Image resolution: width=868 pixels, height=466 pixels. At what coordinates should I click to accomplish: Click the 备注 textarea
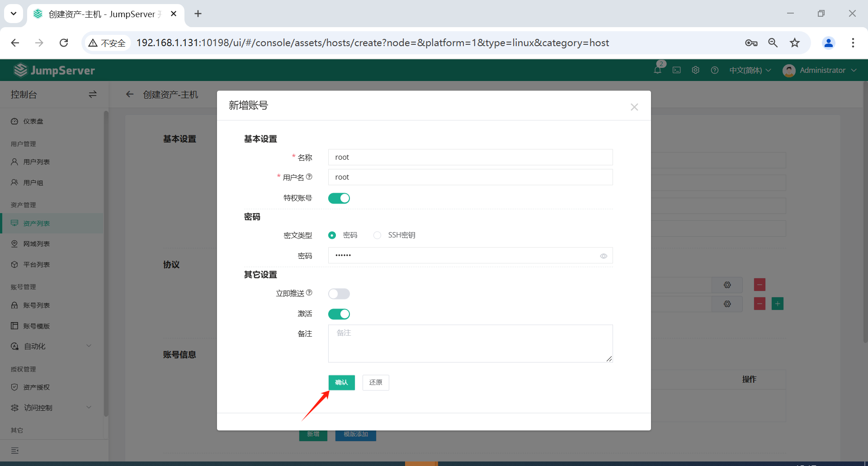point(470,343)
